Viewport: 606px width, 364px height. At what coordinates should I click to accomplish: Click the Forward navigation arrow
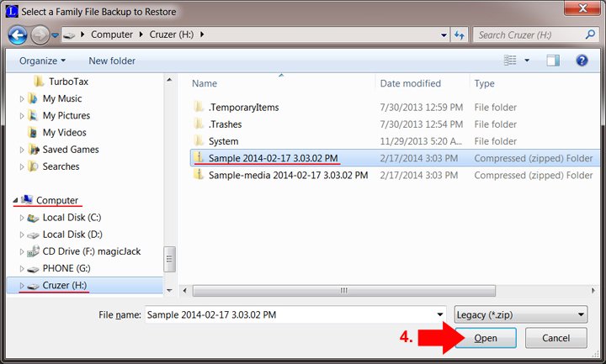pos(40,35)
